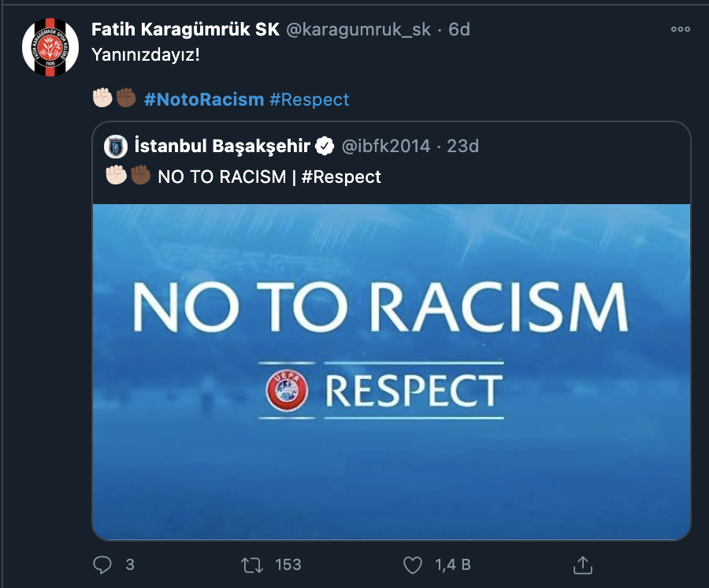This screenshot has width=709, height=588.
Task: Click the @karagumruk_sk handle
Action: 358,29
